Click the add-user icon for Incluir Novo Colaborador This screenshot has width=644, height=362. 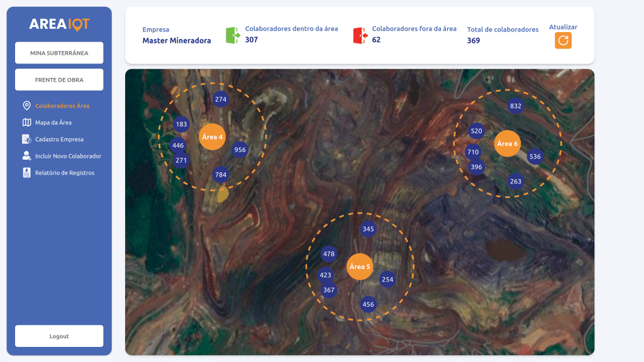point(26,156)
